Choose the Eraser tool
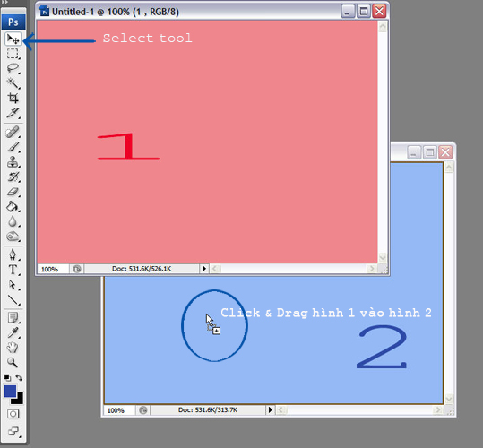Screen dimensions: 483x448 pyautogui.click(x=13, y=192)
